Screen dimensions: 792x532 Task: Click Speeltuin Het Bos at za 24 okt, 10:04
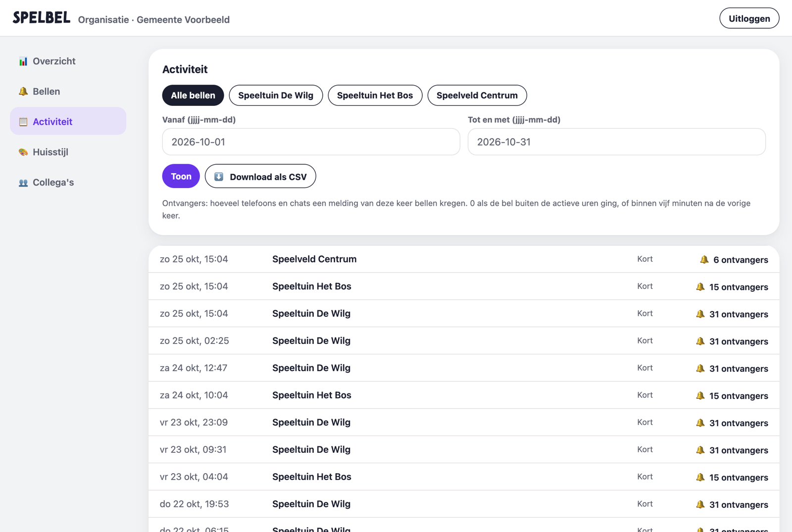coord(312,395)
